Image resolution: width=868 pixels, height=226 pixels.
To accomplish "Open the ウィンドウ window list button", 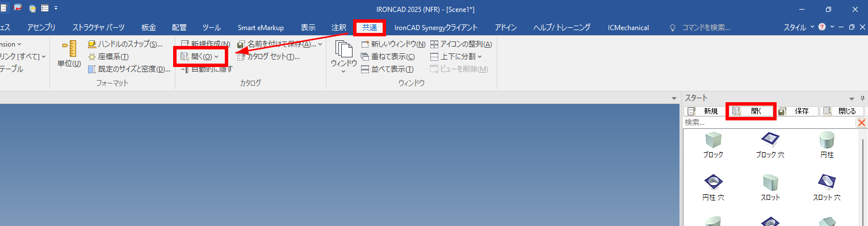I will [x=343, y=57].
